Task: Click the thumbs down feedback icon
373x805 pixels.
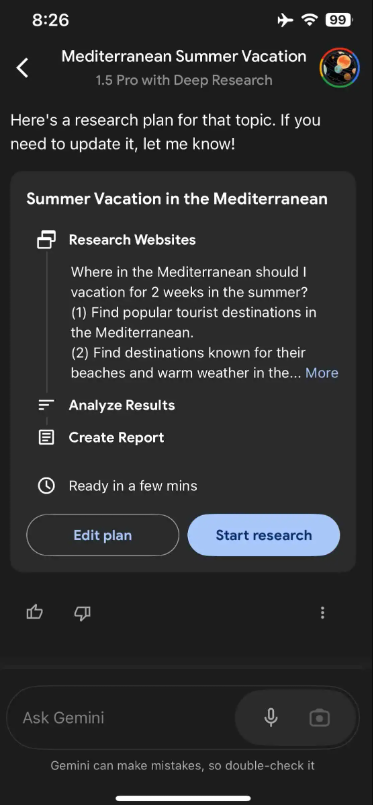Action: (83, 612)
